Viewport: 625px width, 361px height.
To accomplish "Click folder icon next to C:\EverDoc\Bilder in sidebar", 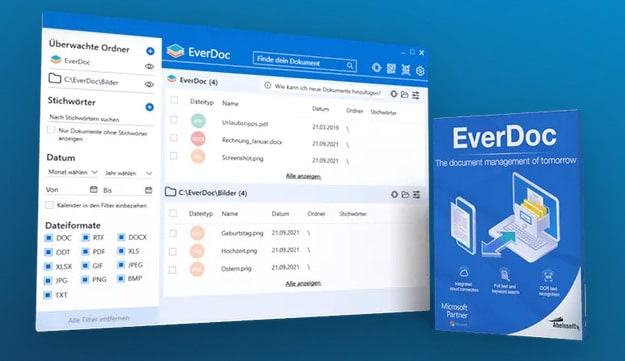I will [x=55, y=78].
